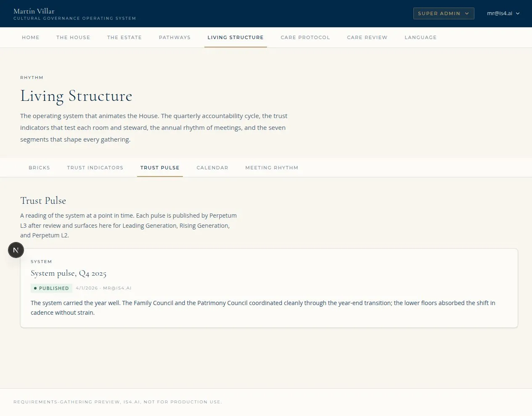
Task: Switch to the Bricks tab
Action: 40,168
